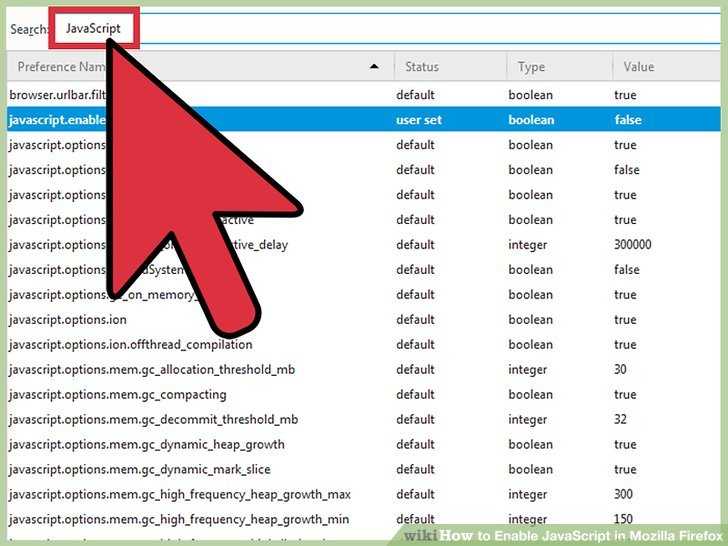
Task: Click the value 30 cell
Action: tap(620, 370)
